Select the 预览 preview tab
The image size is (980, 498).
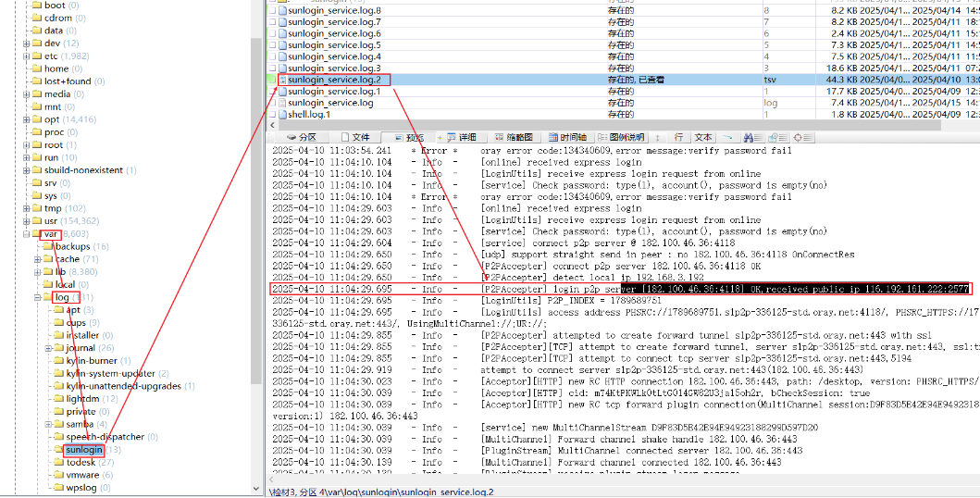tap(409, 138)
